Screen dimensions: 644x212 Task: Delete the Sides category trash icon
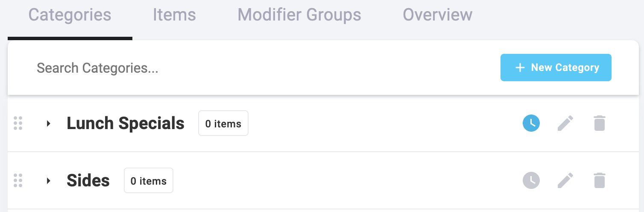600,180
